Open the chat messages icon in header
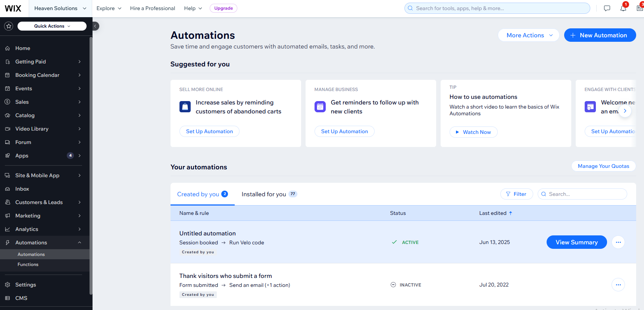This screenshot has height=310, width=644. (607, 8)
